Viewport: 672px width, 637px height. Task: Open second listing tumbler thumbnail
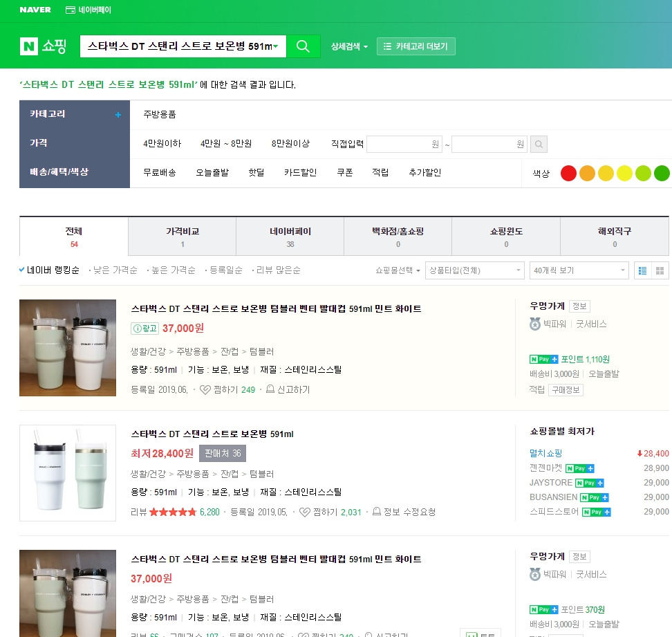(x=68, y=473)
